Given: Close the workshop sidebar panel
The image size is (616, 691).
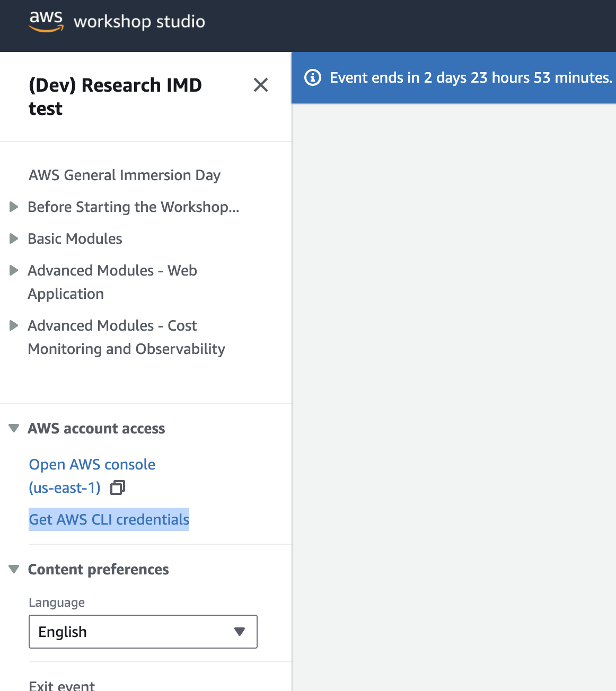Looking at the screenshot, I should coord(260,85).
